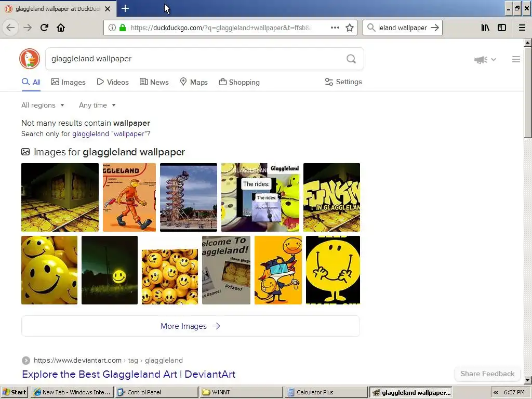Show site information icon in address bar
Viewport: 532px width, 399px height.
pyautogui.click(x=112, y=28)
